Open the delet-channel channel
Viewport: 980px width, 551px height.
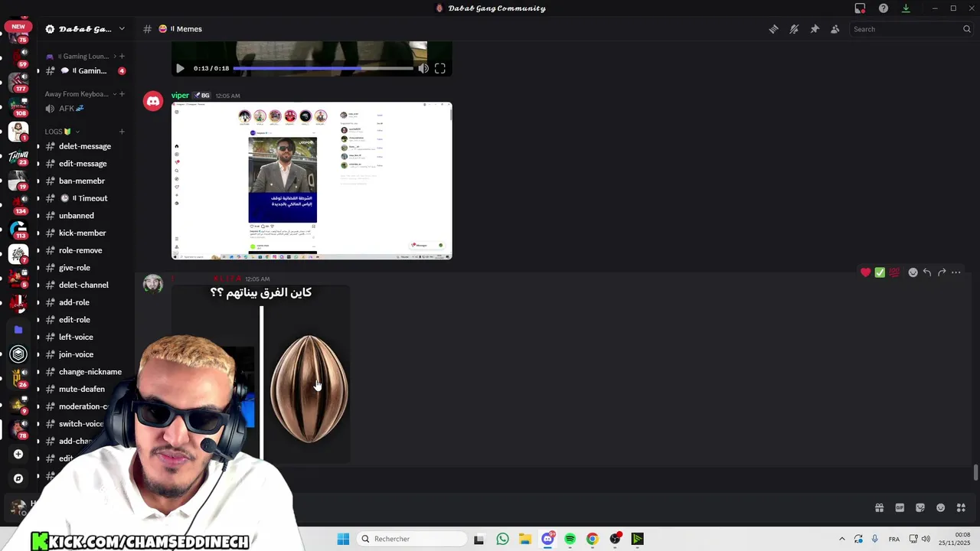coord(84,285)
